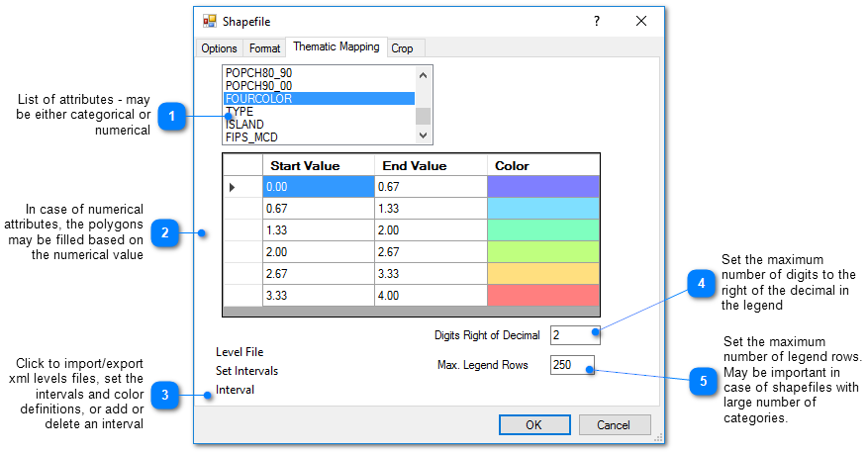Click the Digits Right of Decimal field
The image size is (868, 454).
574,335
